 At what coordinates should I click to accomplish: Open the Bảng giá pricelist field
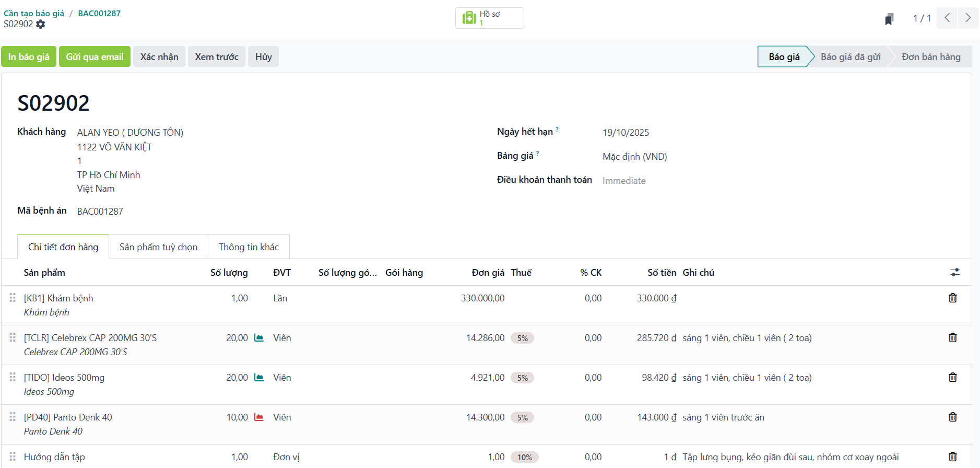click(x=634, y=157)
